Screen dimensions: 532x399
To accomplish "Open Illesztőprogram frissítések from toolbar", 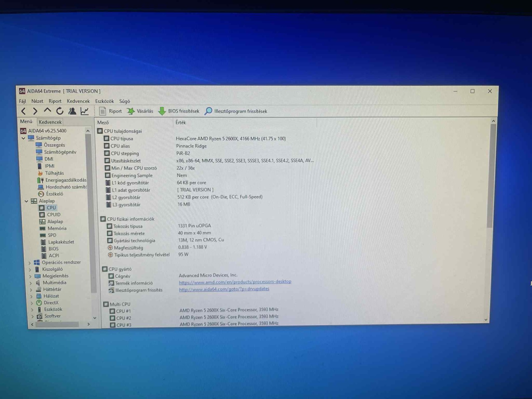I will (236, 111).
